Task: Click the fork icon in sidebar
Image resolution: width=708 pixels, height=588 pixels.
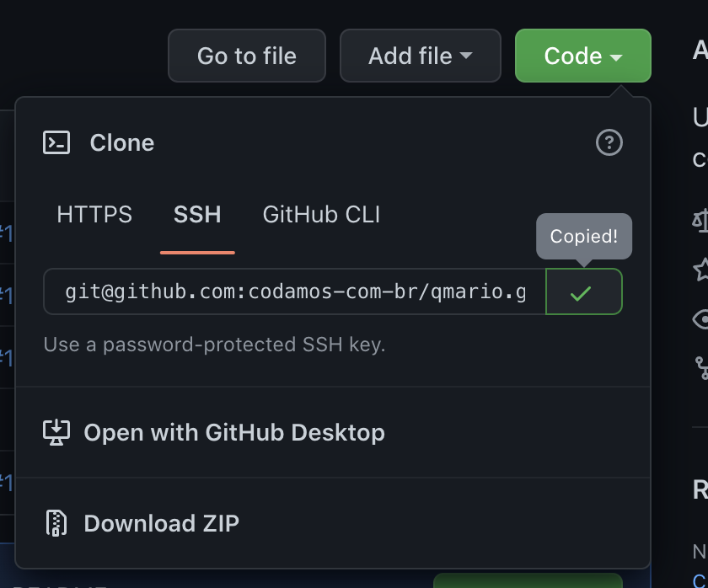Action: click(701, 366)
